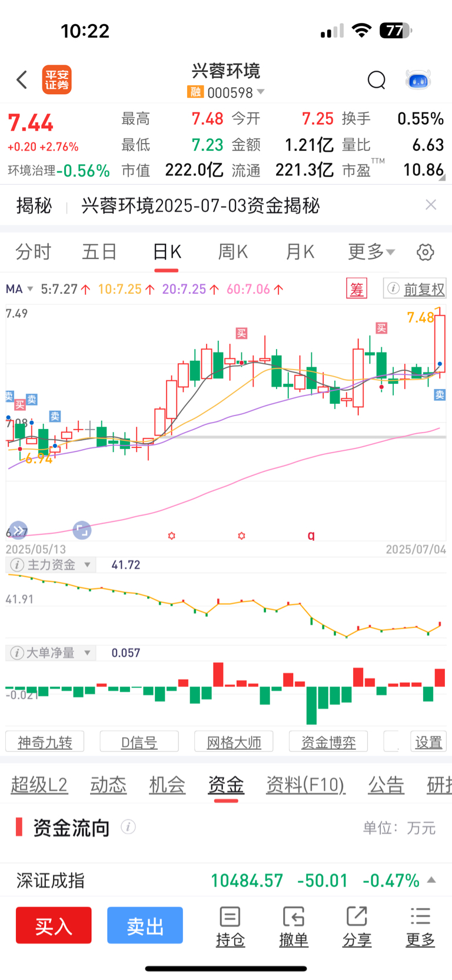Open indicator 设置 button
The image size is (452, 980).
(x=428, y=742)
